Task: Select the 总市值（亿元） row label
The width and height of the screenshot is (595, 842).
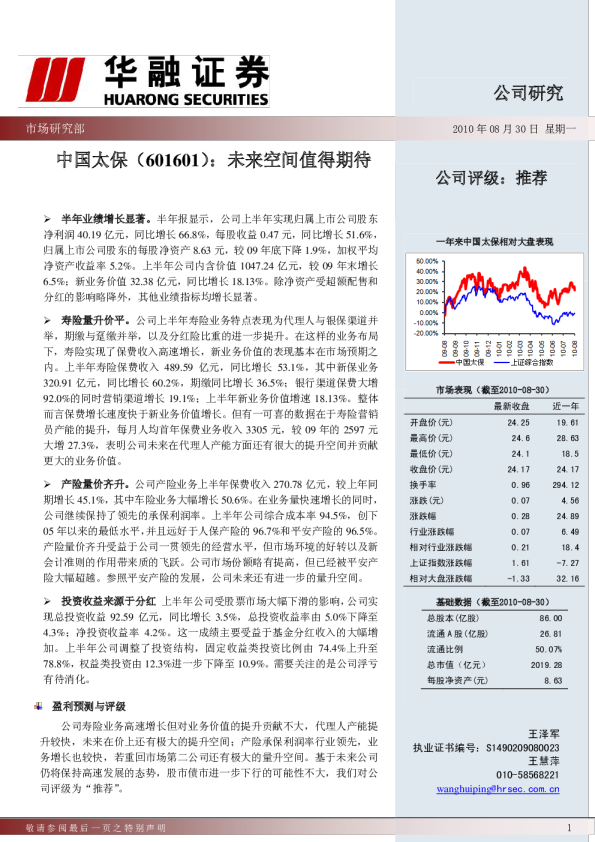Action: [456, 665]
